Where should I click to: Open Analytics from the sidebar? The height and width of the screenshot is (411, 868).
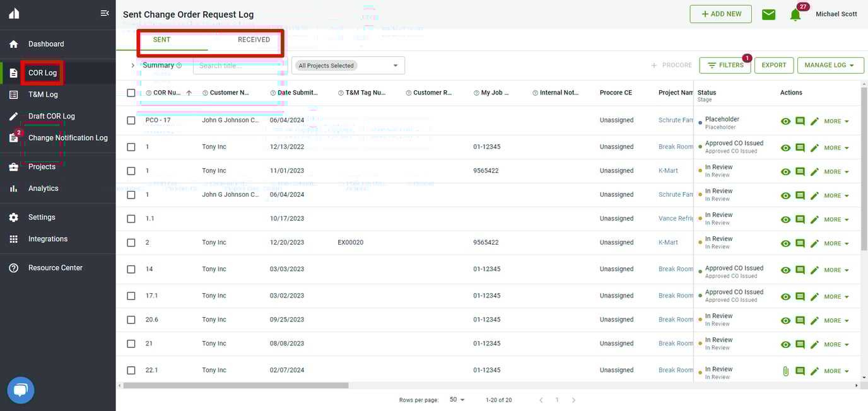coord(43,188)
